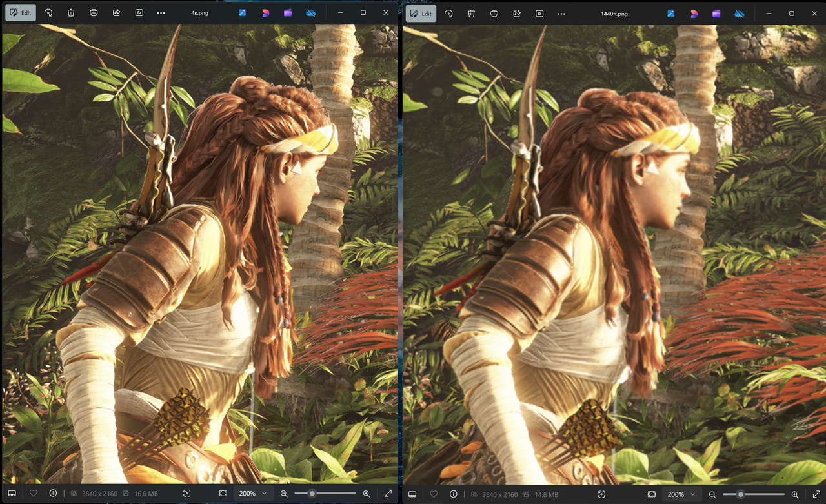Fit image to window in 4к.png window

point(223,493)
